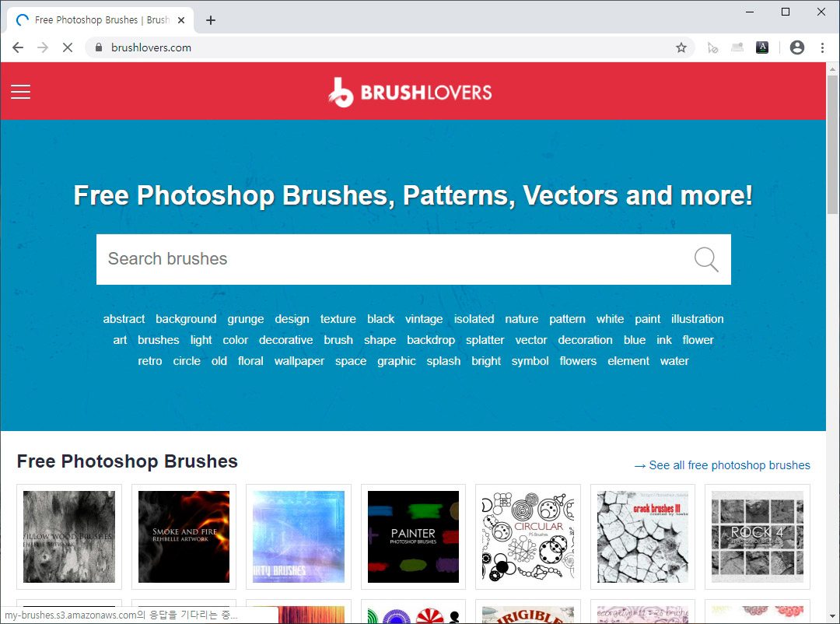Open the 'backdrop' tag
This screenshot has height=624, width=840.
(x=431, y=340)
